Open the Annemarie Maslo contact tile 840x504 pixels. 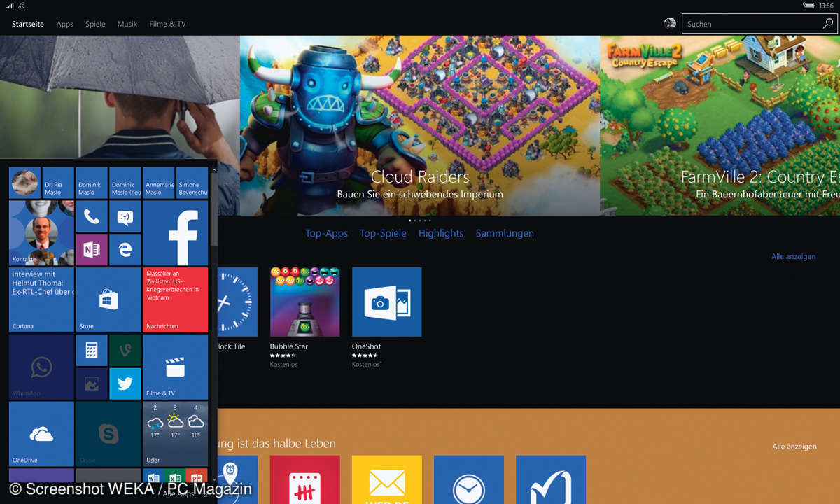[x=159, y=183]
